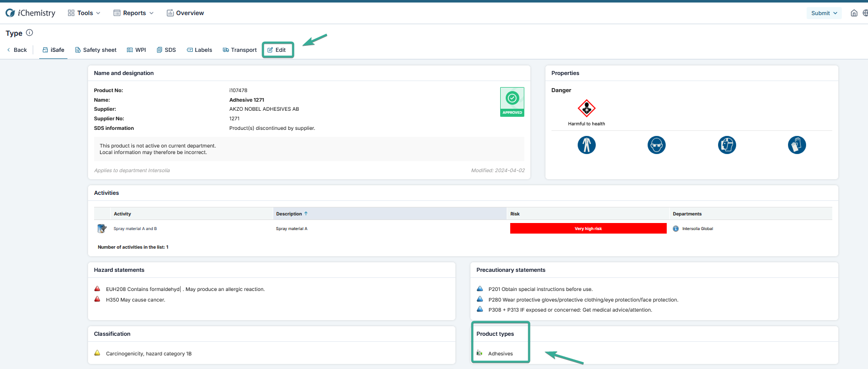Click the eye protection goggles icon

(x=657, y=145)
